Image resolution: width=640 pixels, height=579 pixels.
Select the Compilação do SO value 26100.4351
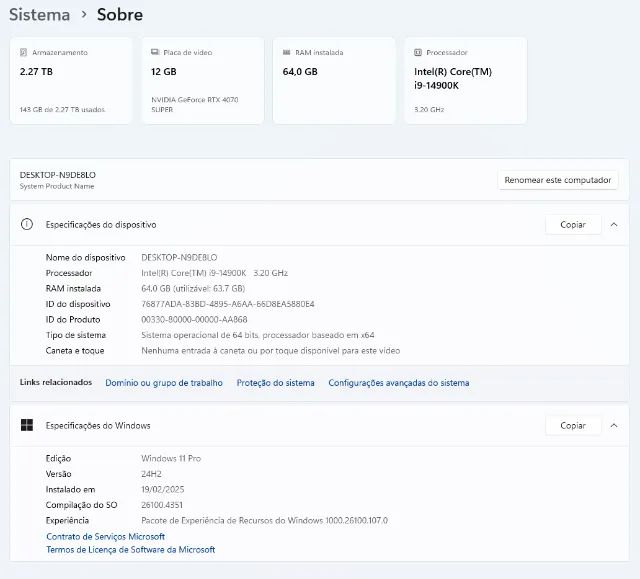pyautogui.click(x=162, y=505)
